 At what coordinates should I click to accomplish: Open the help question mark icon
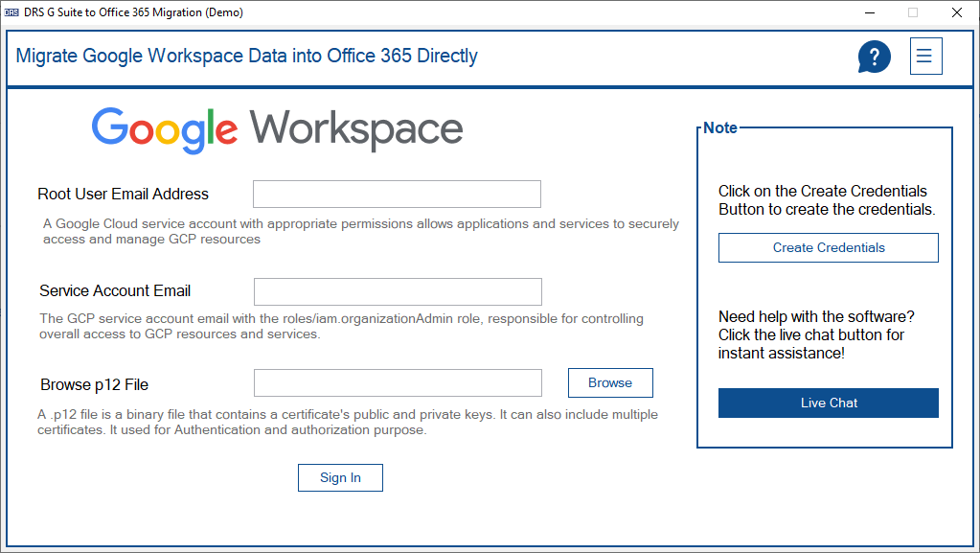click(873, 56)
